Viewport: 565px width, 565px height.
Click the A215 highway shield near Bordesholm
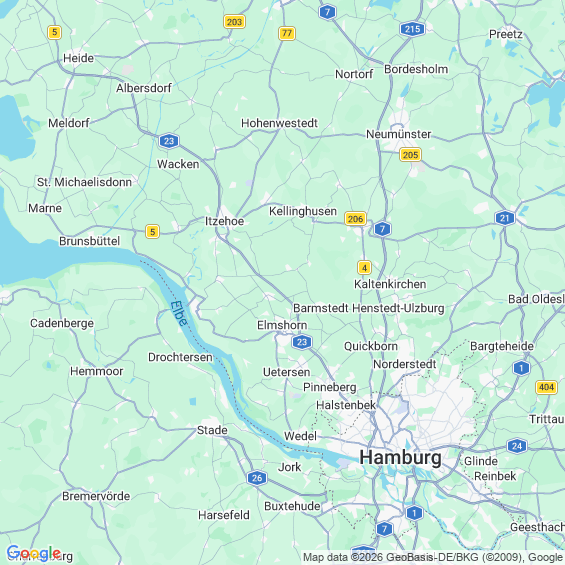(x=413, y=29)
